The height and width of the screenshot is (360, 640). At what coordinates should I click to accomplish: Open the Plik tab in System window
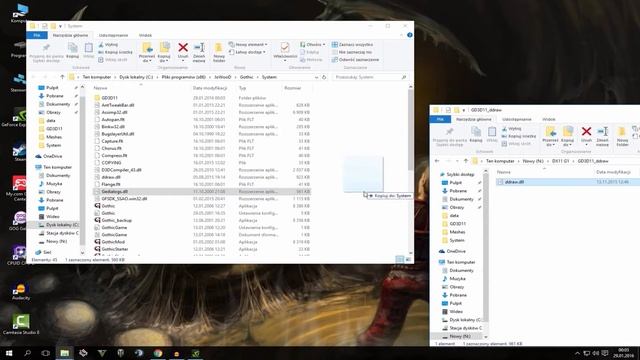(x=37, y=35)
